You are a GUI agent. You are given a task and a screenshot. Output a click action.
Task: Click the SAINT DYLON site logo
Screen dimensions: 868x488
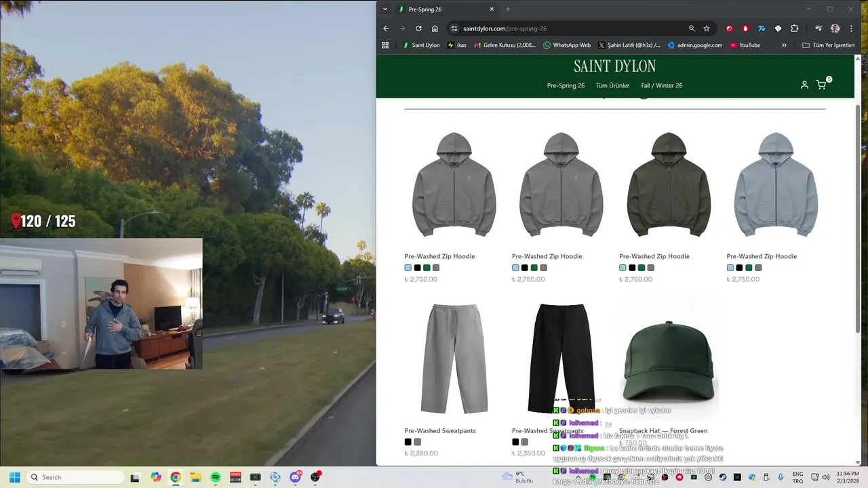(614, 66)
